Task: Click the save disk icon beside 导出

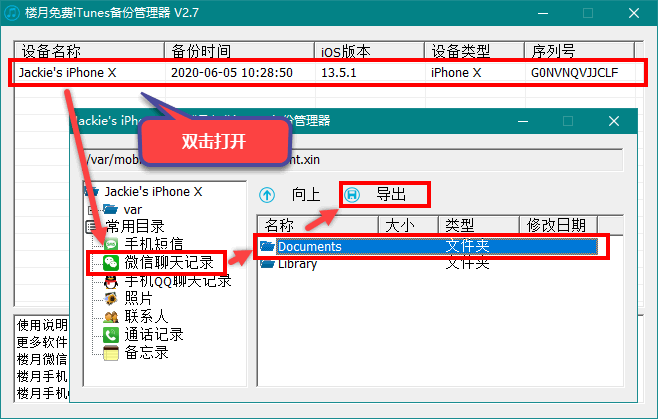Action: pos(352,195)
